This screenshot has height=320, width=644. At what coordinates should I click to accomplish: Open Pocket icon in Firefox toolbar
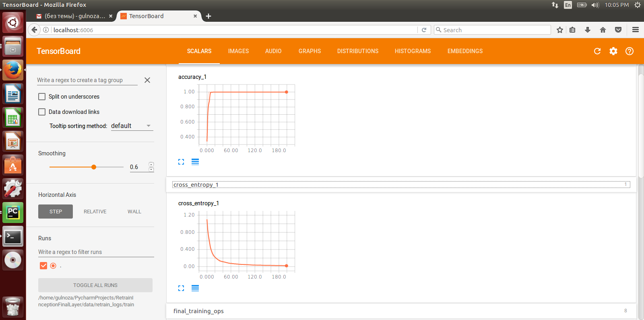(618, 30)
